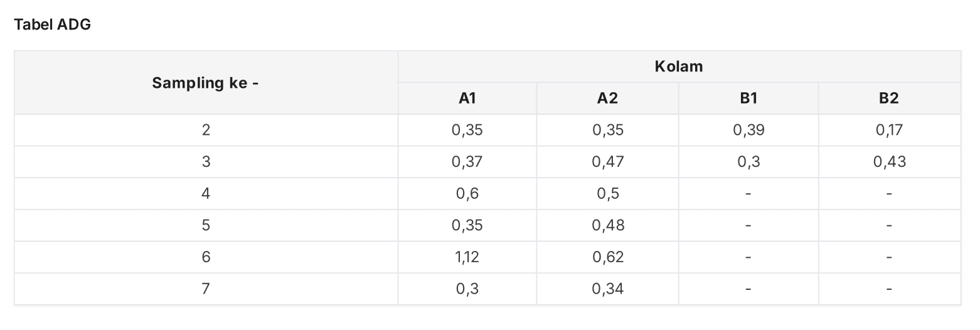Select the A2 value 0,34 cell
Screen dimensions: 980x330
[607, 289]
